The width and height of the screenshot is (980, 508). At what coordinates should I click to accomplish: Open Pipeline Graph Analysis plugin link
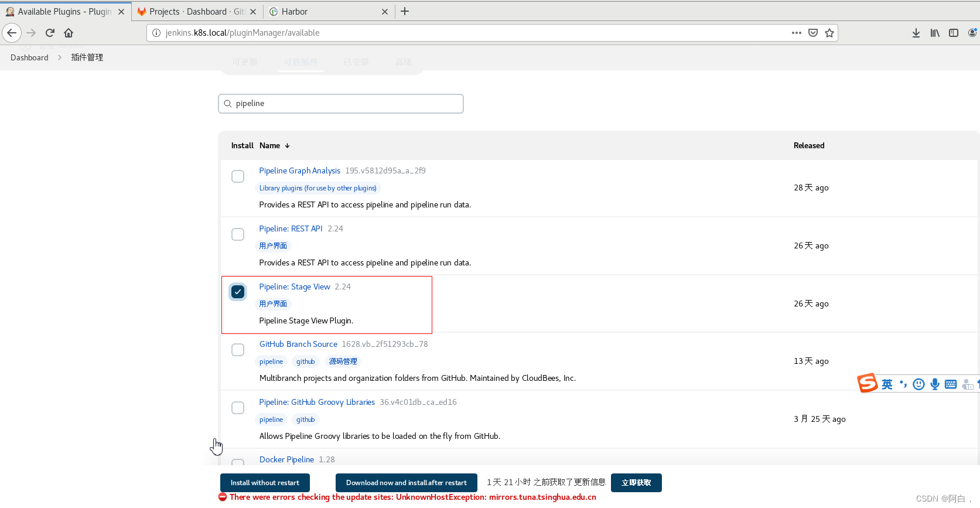299,171
